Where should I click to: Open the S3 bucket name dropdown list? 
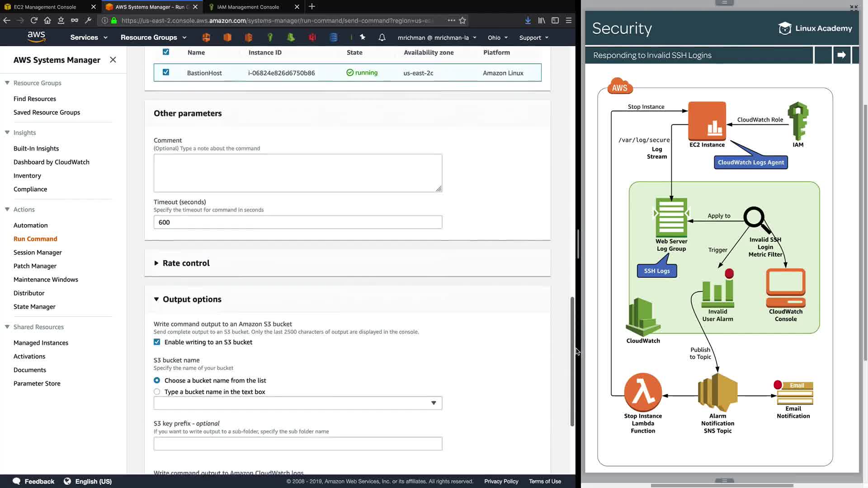tap(297, 403)
